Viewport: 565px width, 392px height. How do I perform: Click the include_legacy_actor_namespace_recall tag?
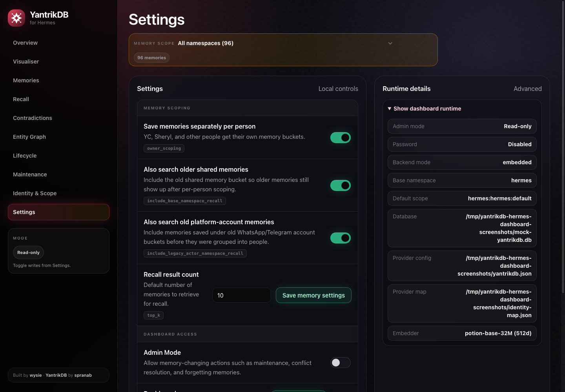(195, 253)
